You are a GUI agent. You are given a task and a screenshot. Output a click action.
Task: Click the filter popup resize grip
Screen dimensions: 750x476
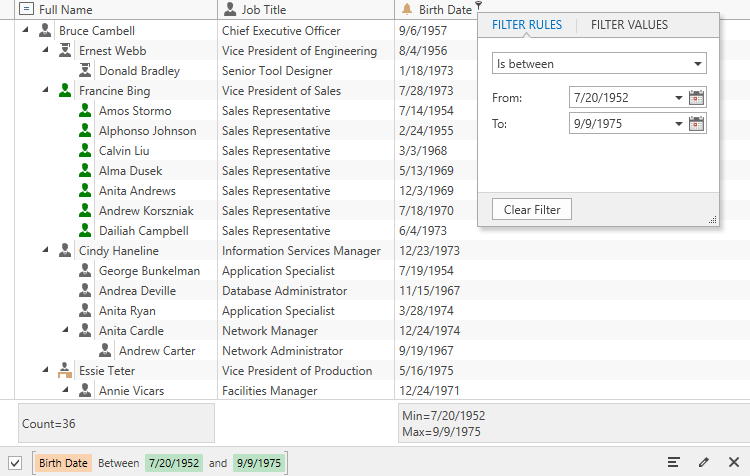tap(713, 220)
